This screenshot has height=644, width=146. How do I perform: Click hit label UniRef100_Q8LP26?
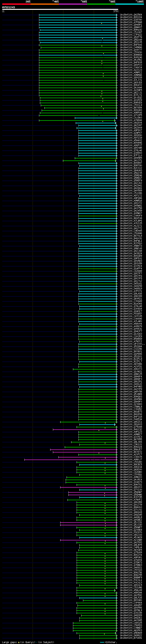coord(131,598)
